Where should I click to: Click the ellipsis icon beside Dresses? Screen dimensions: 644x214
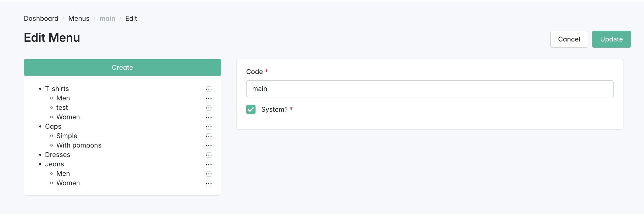[209, 155]
